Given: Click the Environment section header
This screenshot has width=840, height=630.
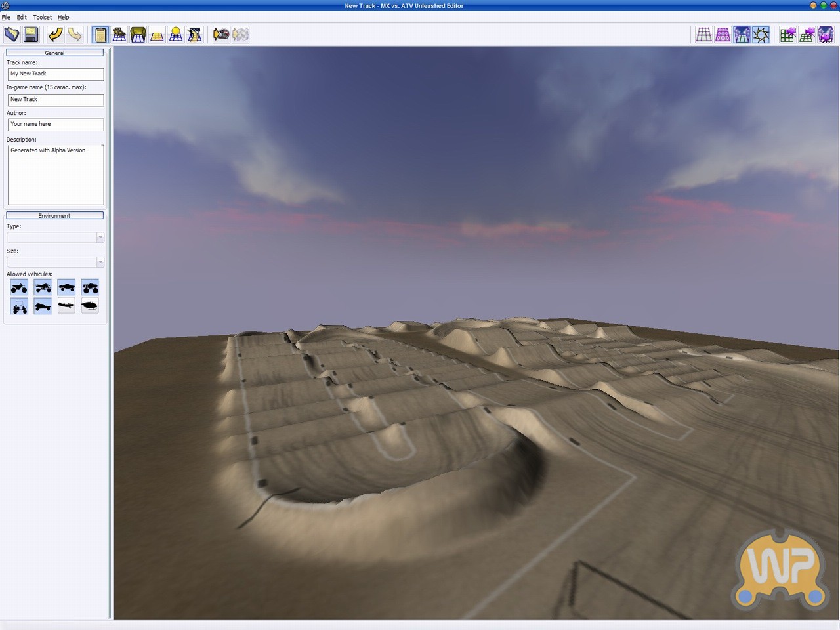Looking at the screenshot, I should click(54, 215).
